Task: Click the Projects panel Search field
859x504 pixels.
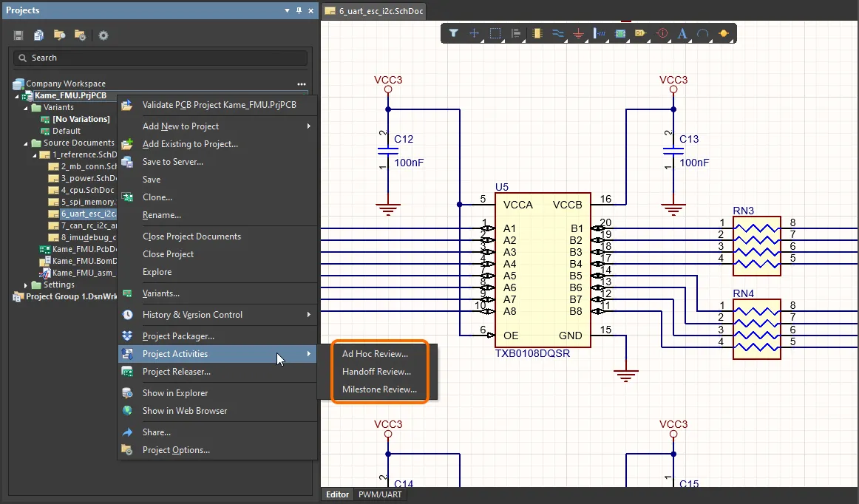Action: tap(160, 58)
